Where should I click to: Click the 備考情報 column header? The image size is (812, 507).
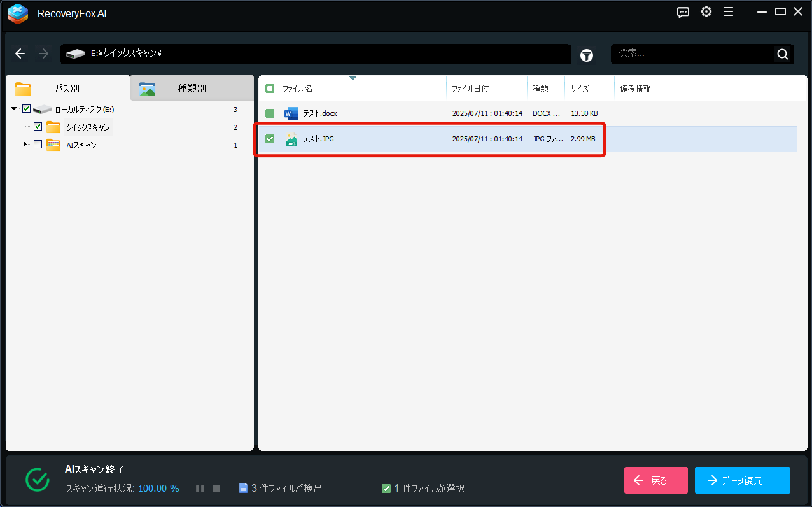click(x=636, y=89)
